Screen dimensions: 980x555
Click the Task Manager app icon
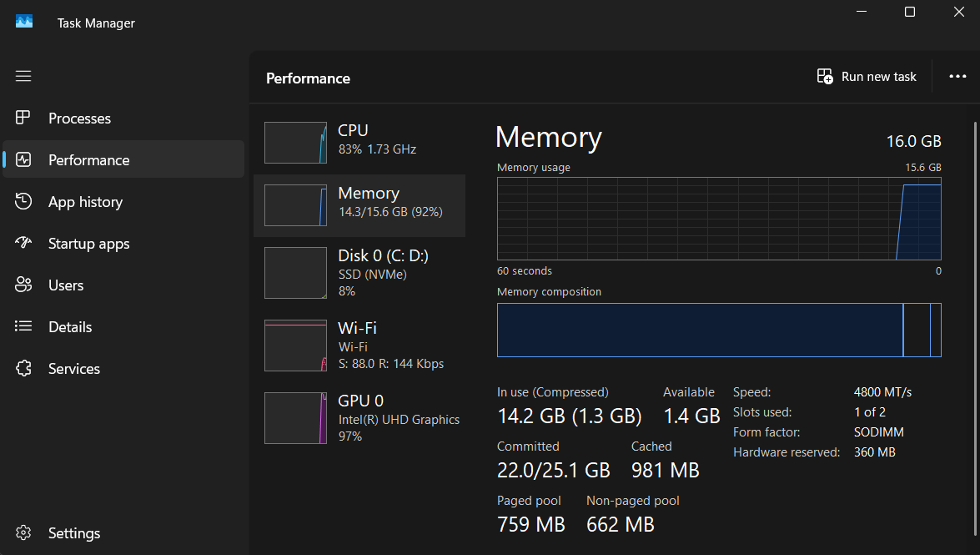pyautogui.click(x=24, y=23)
